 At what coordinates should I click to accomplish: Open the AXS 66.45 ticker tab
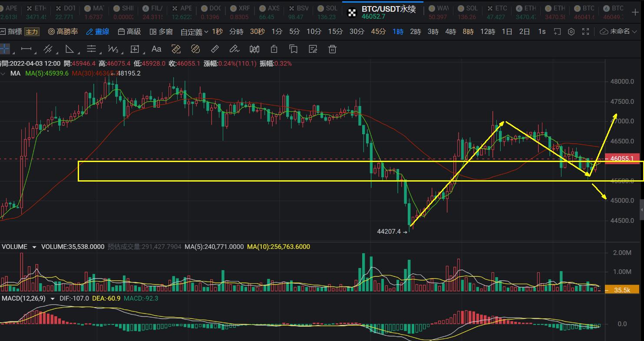(x=269, y=12)
